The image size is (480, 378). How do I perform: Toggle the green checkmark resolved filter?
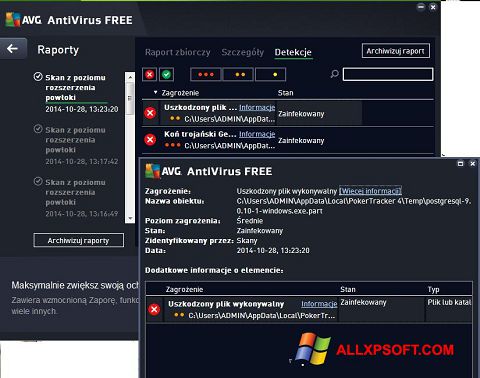(x=166, y=74)
